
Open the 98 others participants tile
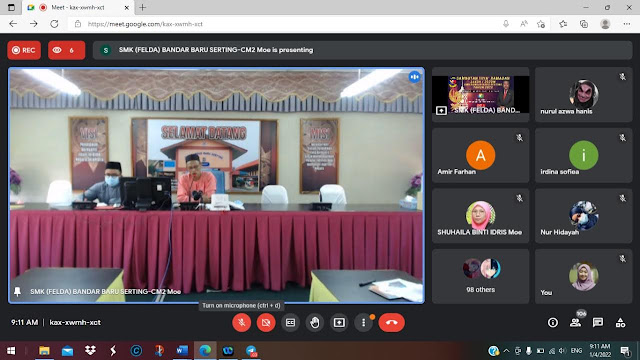click(x=480, y=276)
